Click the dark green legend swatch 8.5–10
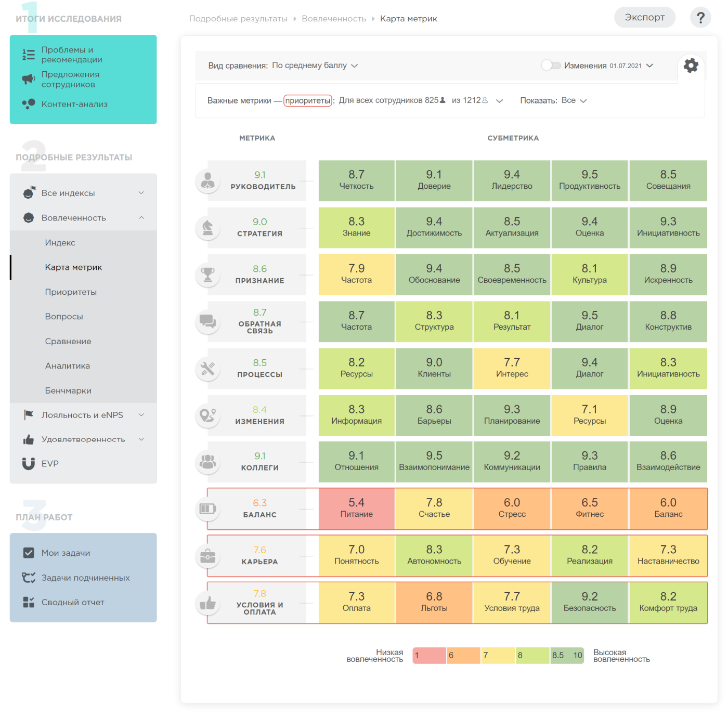The height and width of the screenshot is (717, 728). [x=567, y=655]
